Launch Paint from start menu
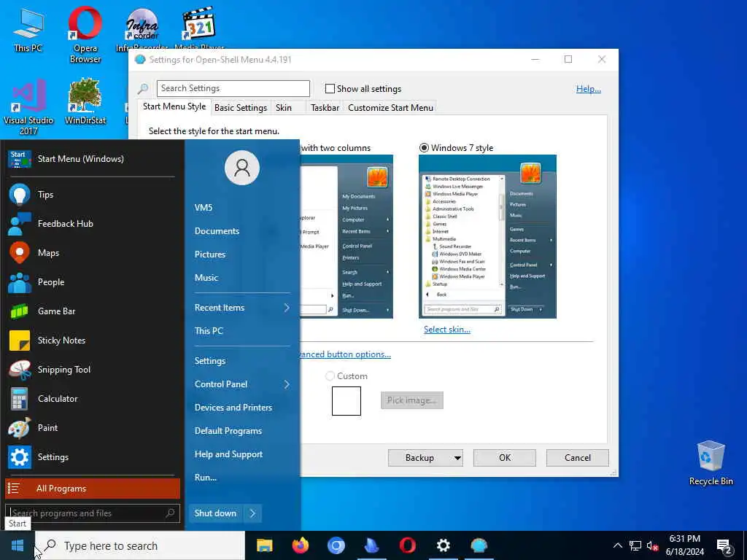Viewport: 747px width, 560px height. point(90,427)
